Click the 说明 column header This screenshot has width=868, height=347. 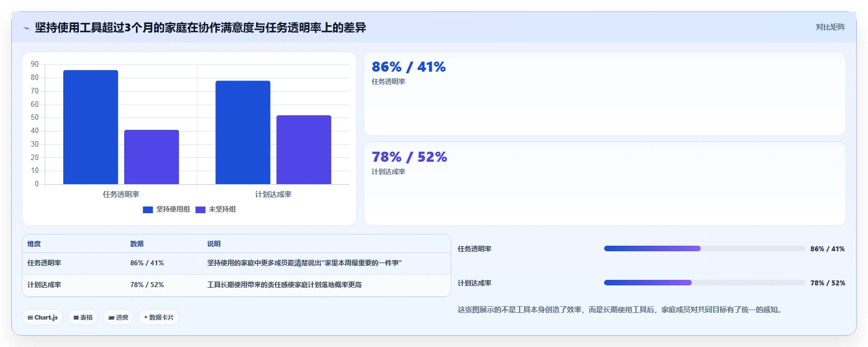pyautogui.click(x=214, y=244)
